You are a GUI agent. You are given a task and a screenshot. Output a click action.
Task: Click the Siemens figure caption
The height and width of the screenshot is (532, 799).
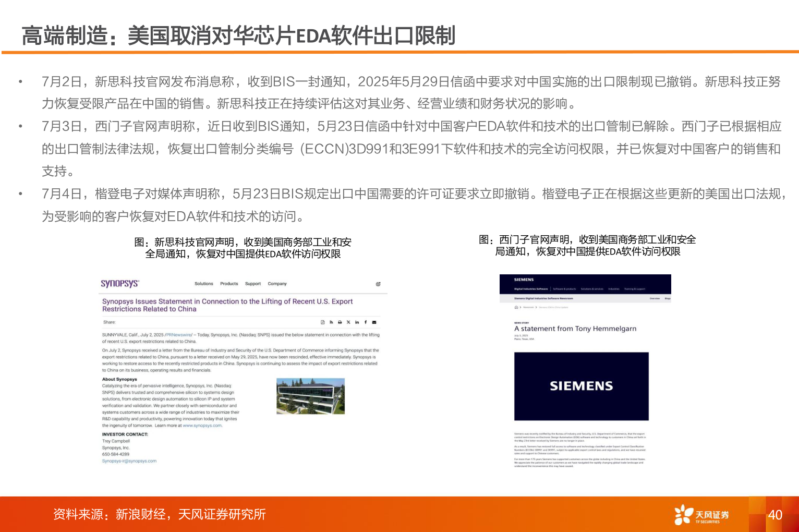point(587,245)
